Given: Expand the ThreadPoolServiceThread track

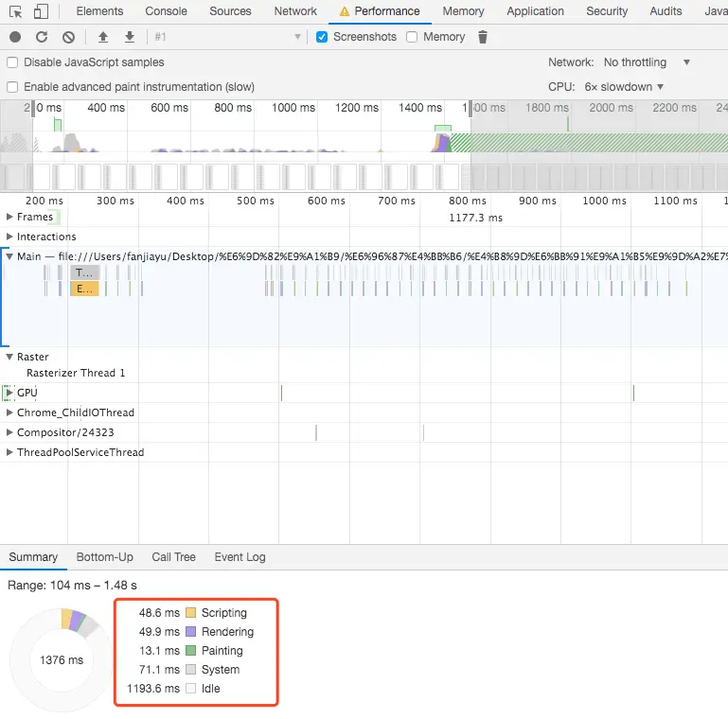Looking at the screenshot, I should [x=9, y=452].
